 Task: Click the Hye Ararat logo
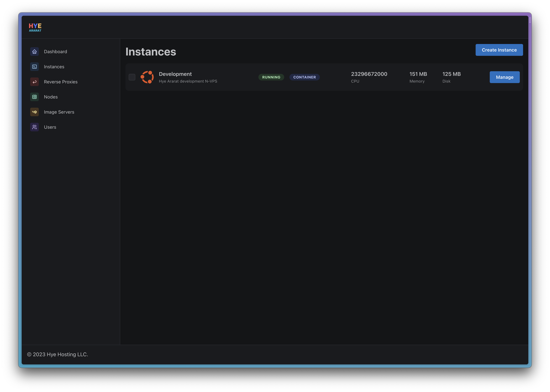point(35,27)
